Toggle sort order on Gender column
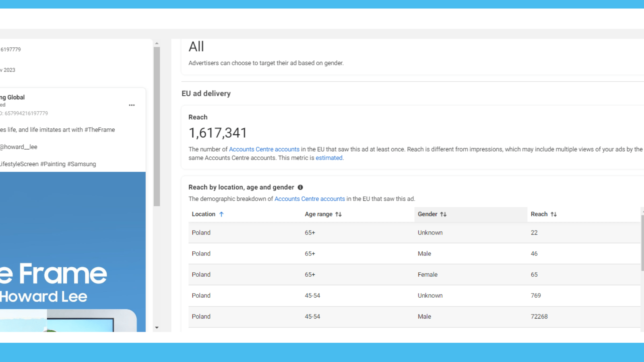 point(444,214)
